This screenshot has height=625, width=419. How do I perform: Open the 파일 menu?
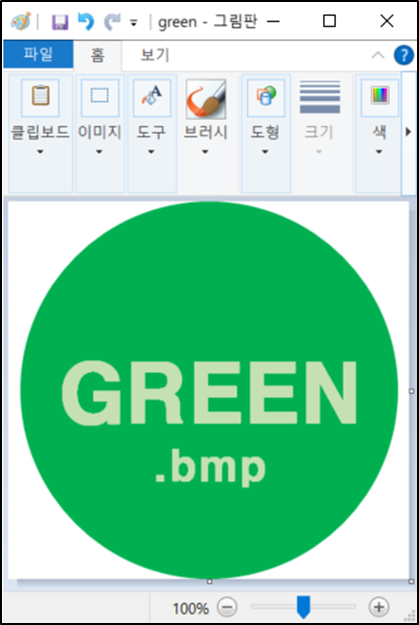point(38,54)
